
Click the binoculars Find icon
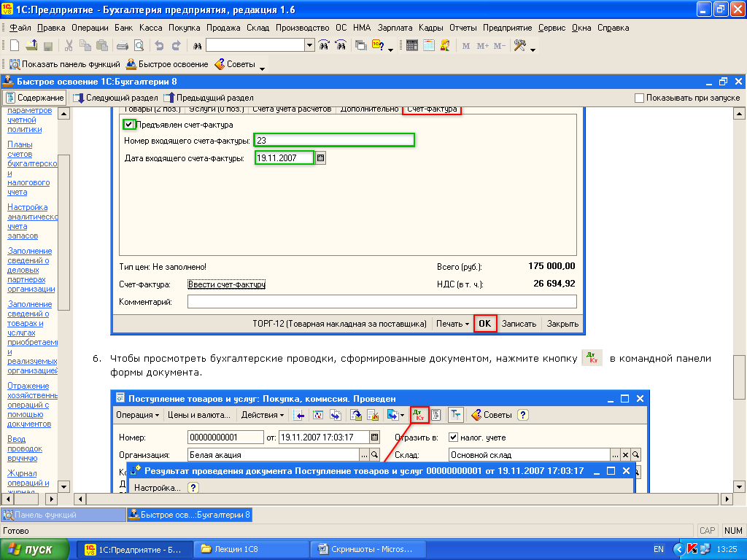tap(197, 46)
